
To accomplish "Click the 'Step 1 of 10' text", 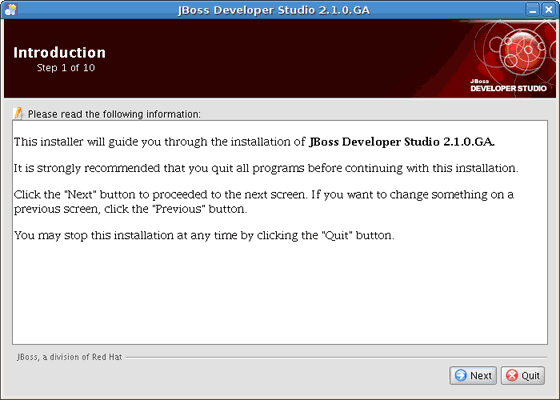I will (x=66, y=68).
